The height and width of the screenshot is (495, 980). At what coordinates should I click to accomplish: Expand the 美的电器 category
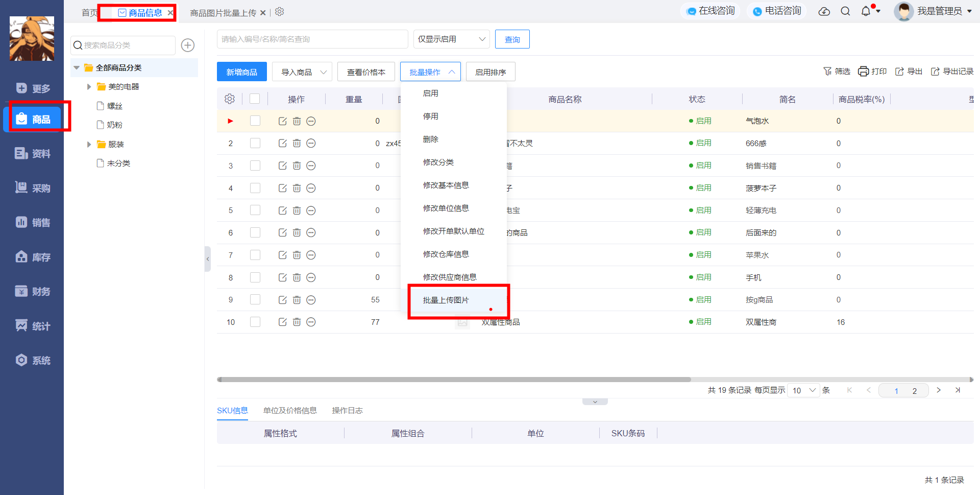click(x=89, y=87)
